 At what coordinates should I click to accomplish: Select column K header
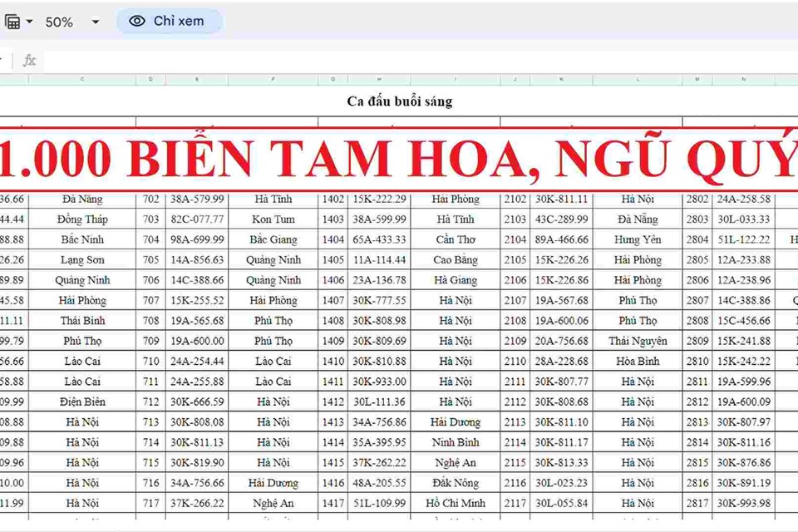coord(560,80)
